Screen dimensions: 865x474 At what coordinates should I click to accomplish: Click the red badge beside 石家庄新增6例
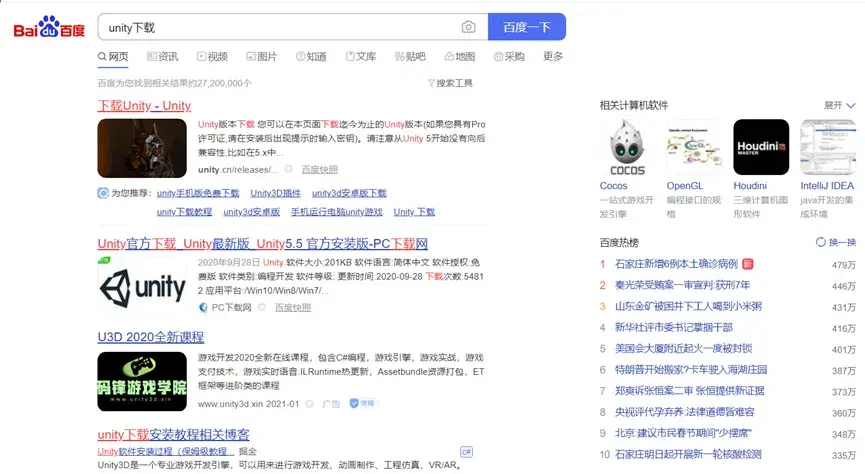pos(747,264)
